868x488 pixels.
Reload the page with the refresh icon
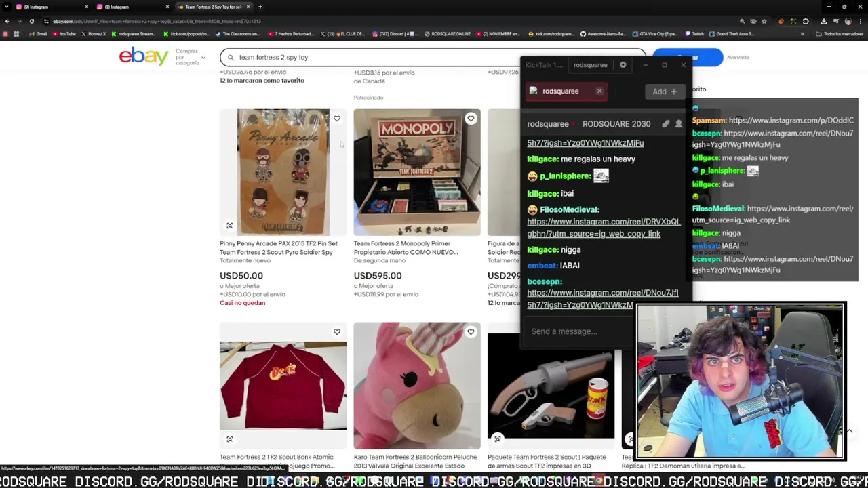[x=31, y=21]
